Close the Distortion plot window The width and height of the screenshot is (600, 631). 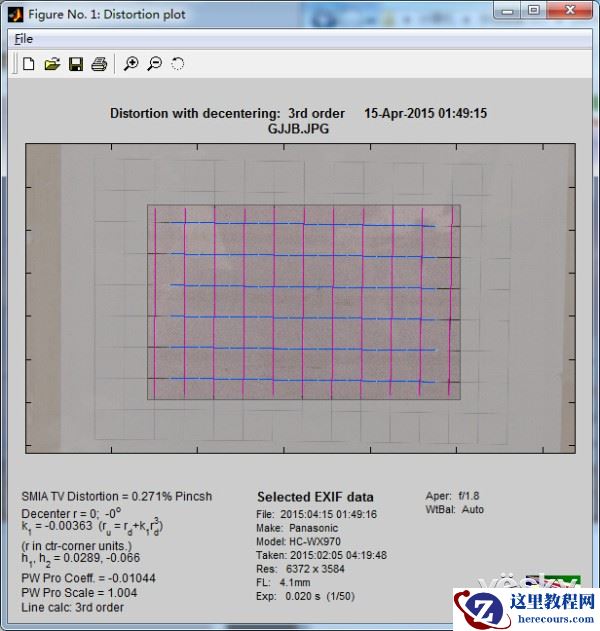pos(570,10)
